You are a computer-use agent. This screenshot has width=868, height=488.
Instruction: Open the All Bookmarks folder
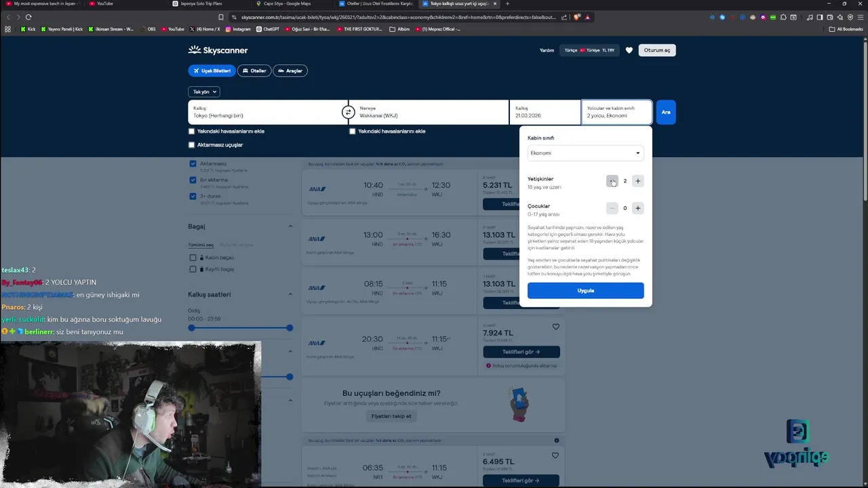point(846,29)
